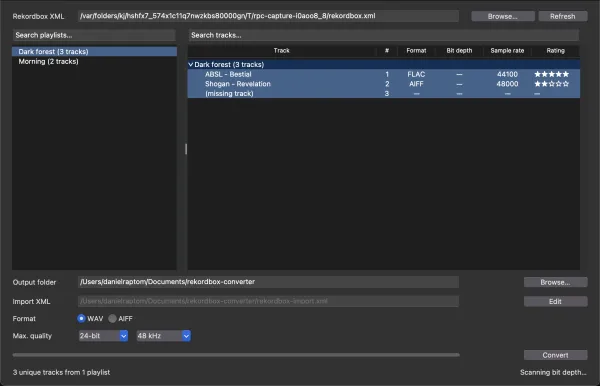Click the Edit button for Import XML
Image resolution: width=600 pixels, height=386 pixels.
point(555,301)
